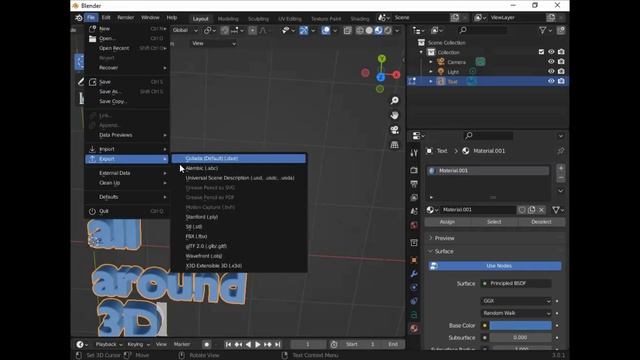640x360 pixels.
Task: Hide Text object with its eye icon
Action: 551,81
